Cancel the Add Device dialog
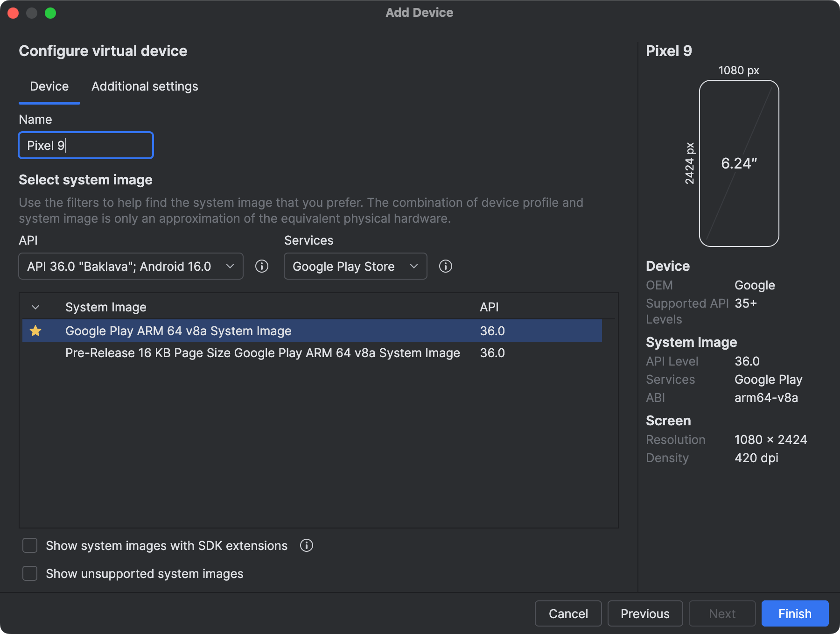840x634 pixels. pos(568,613)
